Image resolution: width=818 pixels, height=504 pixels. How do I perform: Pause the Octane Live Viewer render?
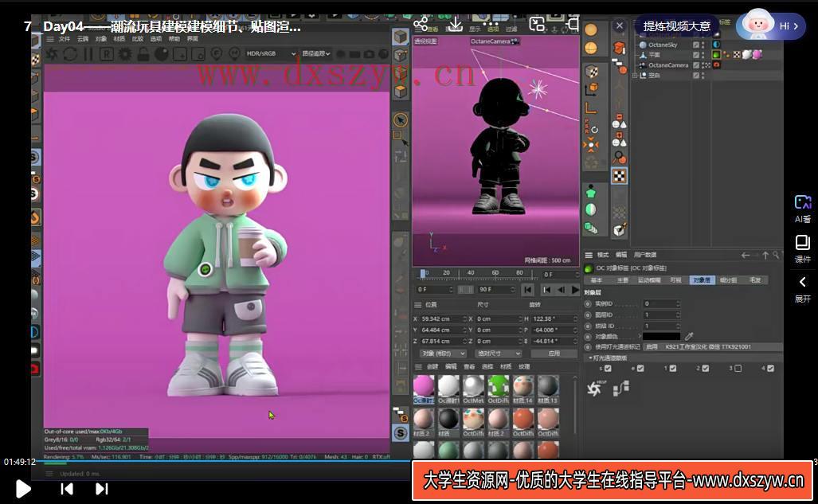tap(88, 53)
